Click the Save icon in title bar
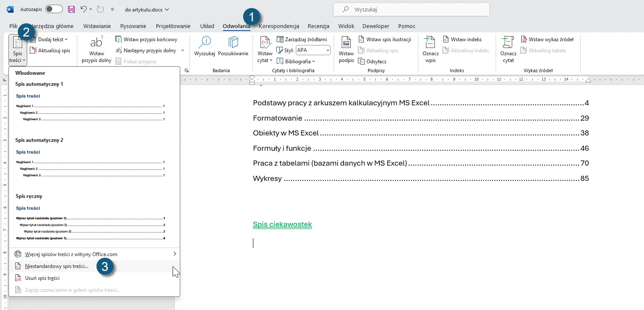 point(71,9)
